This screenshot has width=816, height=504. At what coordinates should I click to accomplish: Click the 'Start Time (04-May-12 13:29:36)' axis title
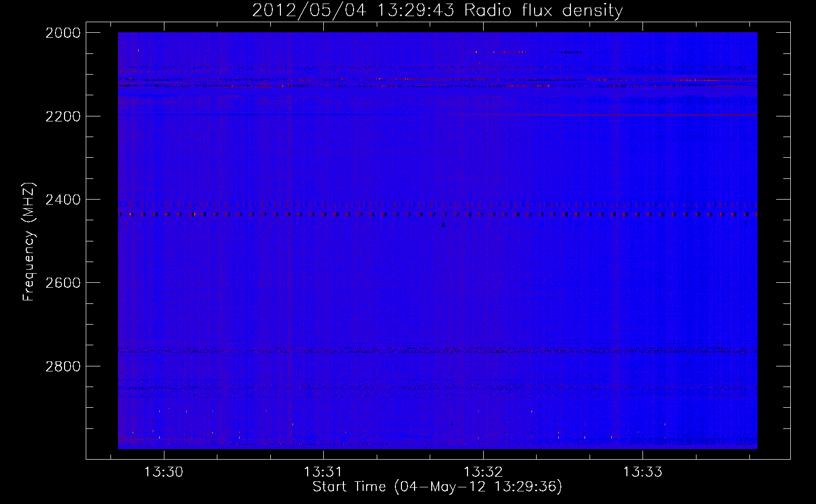(x=437, y=487)
